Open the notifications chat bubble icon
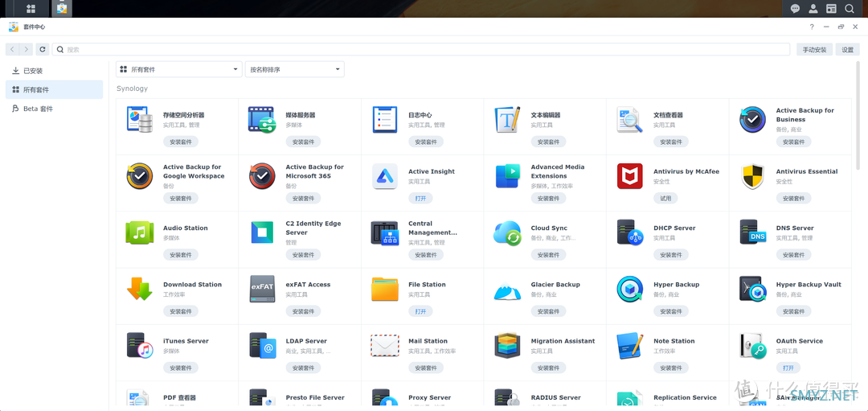868x411 pixels. click(795, 8)
